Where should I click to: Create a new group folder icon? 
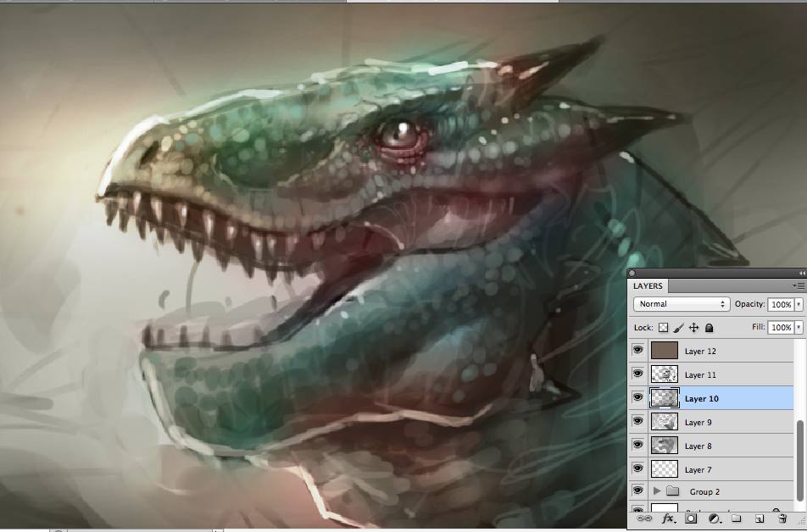point(737,518)
